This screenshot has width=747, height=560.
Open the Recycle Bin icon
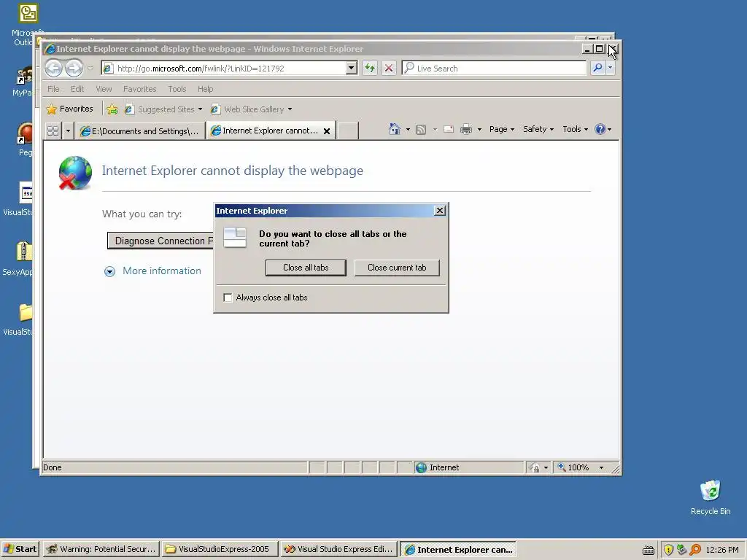pos(711,497)
